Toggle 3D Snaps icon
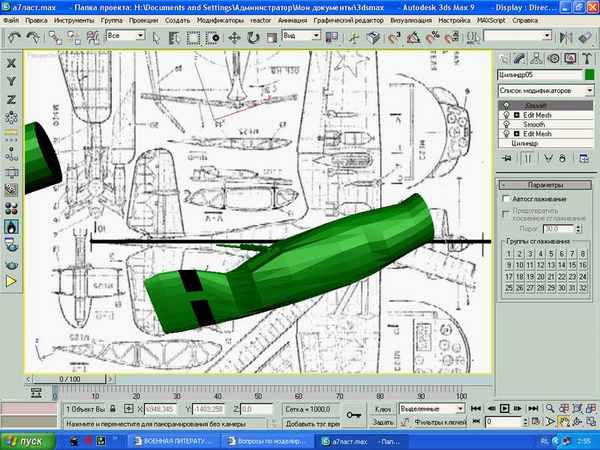 tap(393, 38)
